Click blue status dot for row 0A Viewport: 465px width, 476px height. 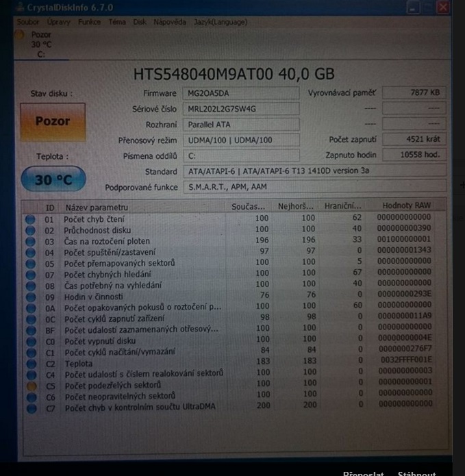pyautogui.click(x=31, y=308)
